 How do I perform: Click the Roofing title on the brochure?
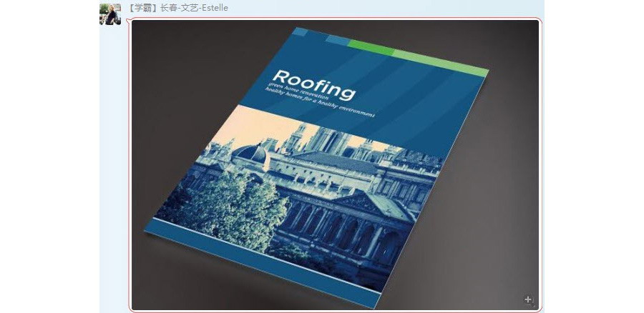(314, 84)
